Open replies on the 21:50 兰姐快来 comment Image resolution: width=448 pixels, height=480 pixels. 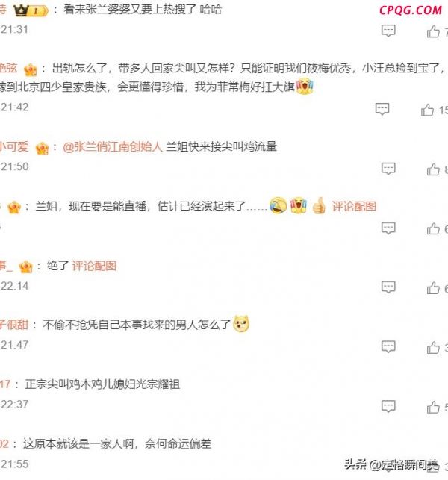[388, 169]
